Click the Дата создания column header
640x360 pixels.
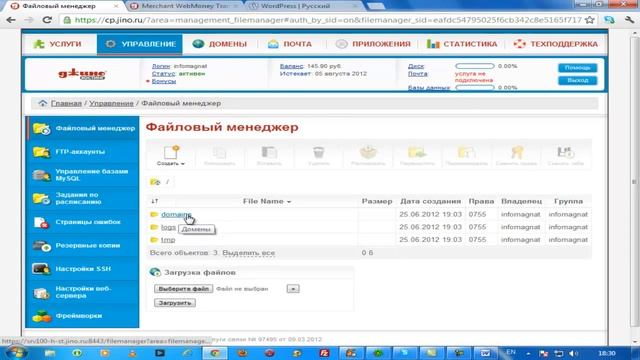(430, 201)
